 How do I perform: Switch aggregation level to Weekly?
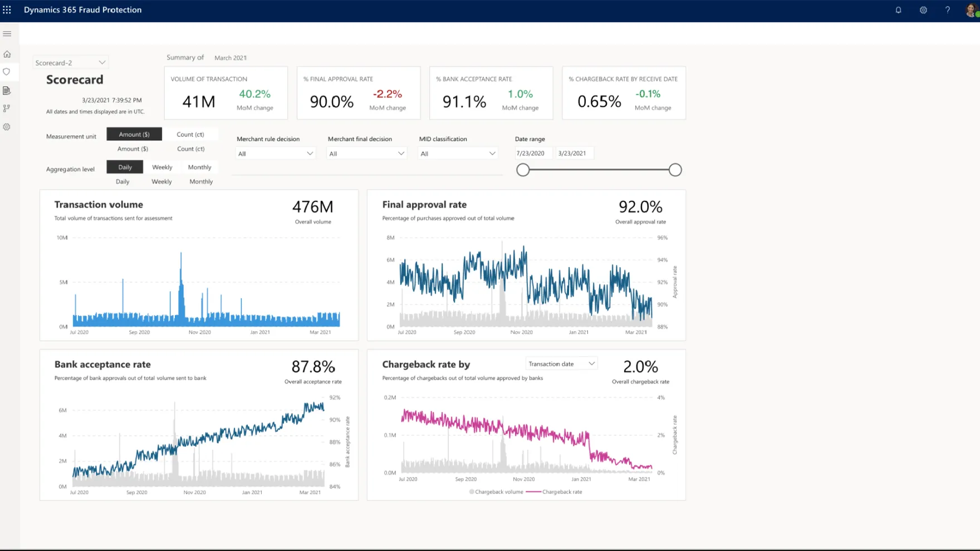click(162, 167)
